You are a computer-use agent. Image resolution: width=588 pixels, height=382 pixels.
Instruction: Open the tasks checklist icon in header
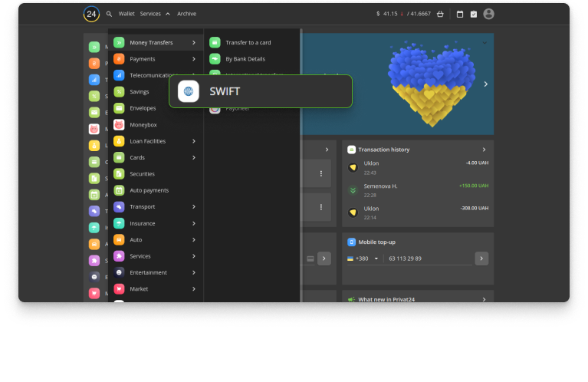click(x=473, y=14)
